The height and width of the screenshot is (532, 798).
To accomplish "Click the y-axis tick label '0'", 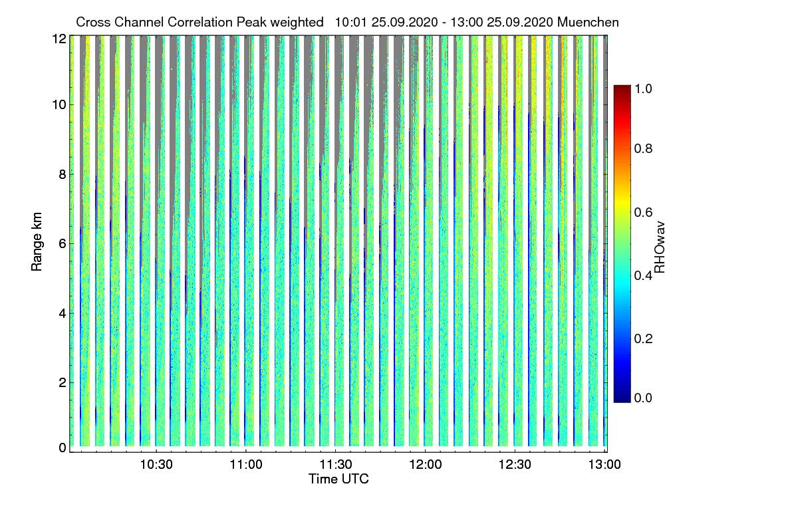I will [63, 448].
